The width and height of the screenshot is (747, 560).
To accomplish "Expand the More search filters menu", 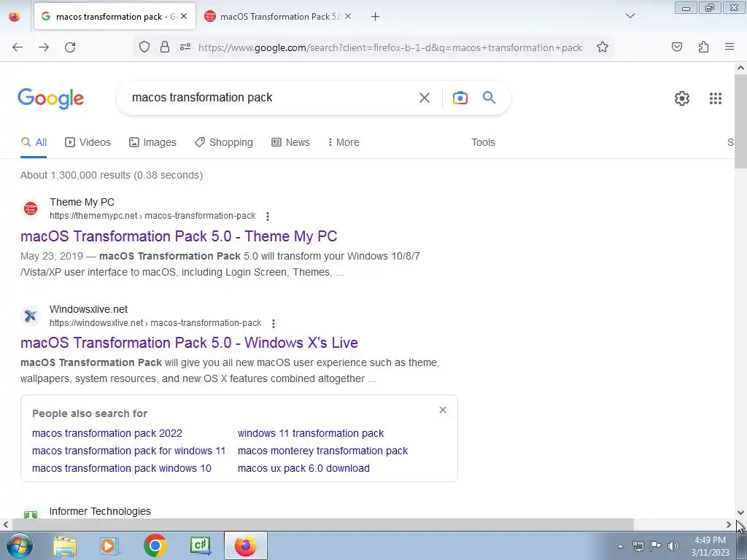I will [x=344, y=142].
